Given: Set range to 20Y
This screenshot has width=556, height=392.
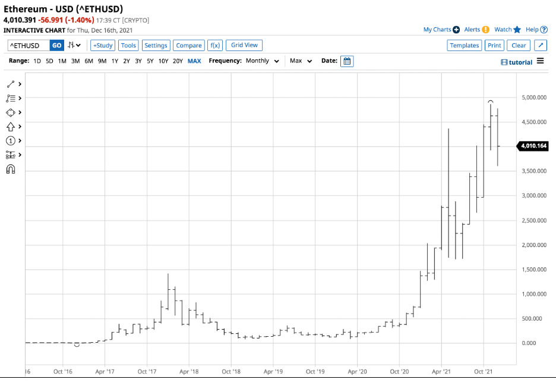Looking at the screenshot, I should (178, 61).
